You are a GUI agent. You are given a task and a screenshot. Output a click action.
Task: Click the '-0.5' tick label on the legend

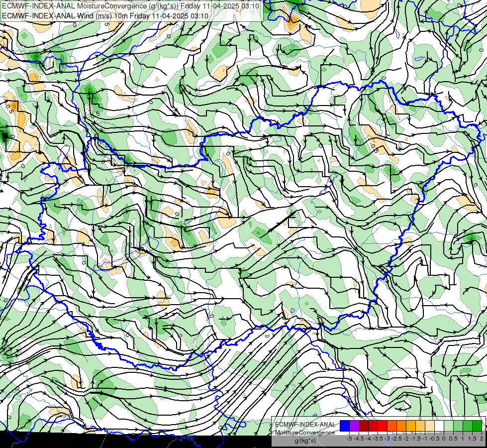pos(434,439)
